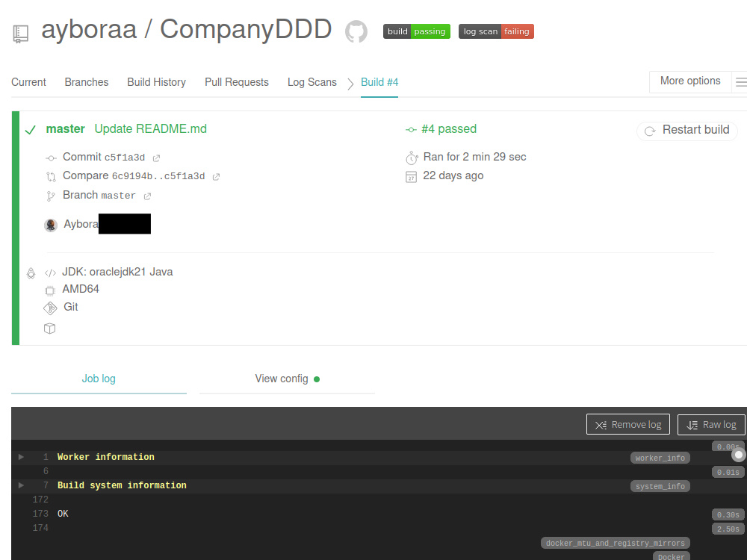Image resolution: width=747 pixels, height=560 pixels.
Task: Click the master branch name in header
Action: (65, 128)
